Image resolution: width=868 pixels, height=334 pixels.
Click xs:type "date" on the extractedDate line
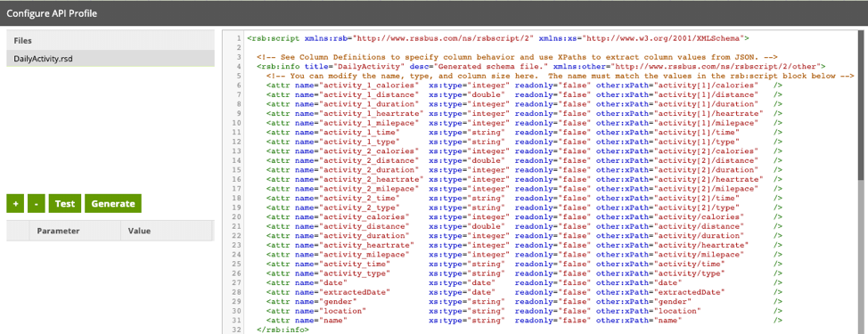click(x=480, y=292)
